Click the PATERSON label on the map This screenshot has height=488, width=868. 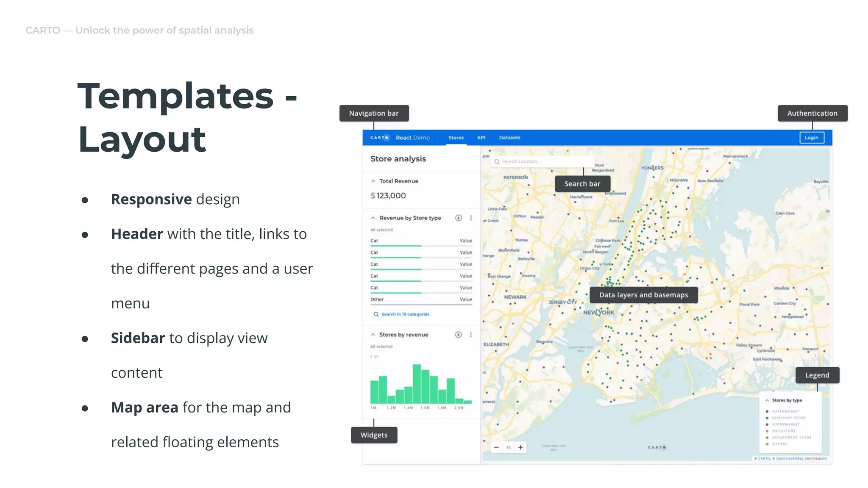515,177
